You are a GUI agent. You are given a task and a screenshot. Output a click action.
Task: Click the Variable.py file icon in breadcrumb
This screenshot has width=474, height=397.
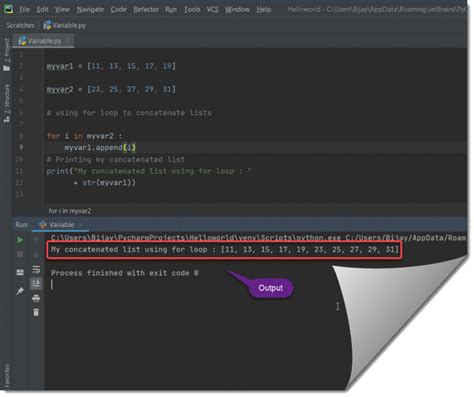tap(47, 25)
